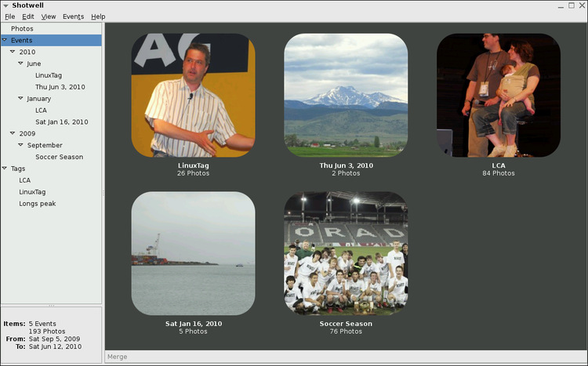Open the Help menu
Image resolution: width=588 pixels, height=366 pixels.
[x=98, y=16]
